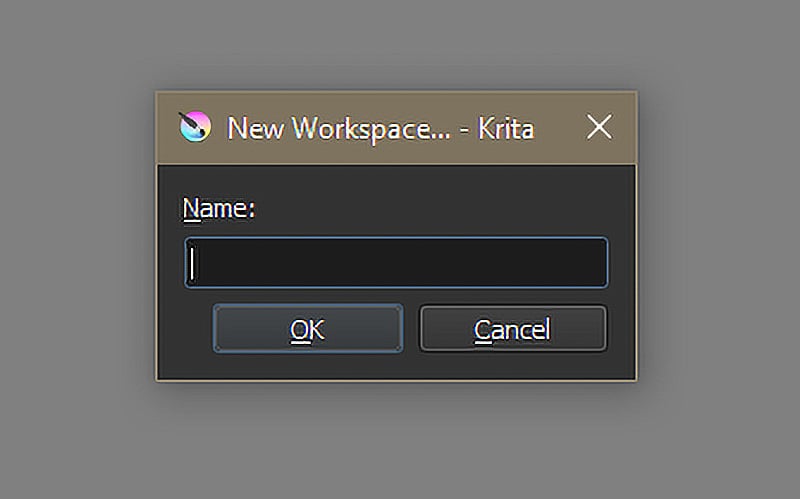The image size is (800, 499).
Task: Click the Krita logo in title bar
Action: tap(195, 127)
